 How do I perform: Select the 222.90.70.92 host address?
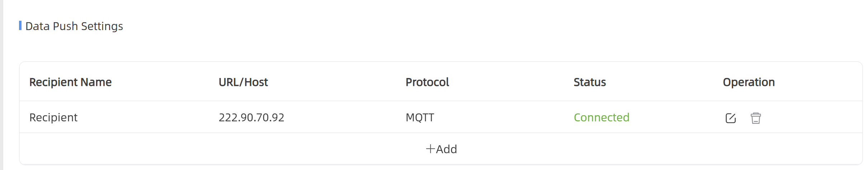pyautogui.click(x=251, y=117)
